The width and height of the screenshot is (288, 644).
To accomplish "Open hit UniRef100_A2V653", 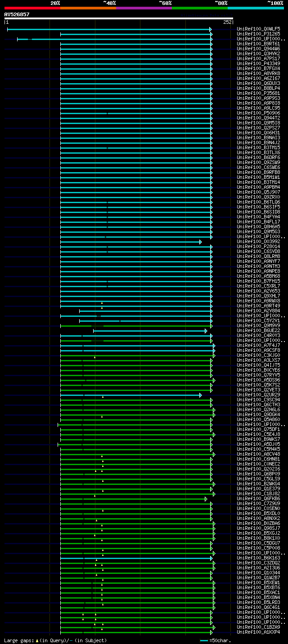I will [258, 291].
